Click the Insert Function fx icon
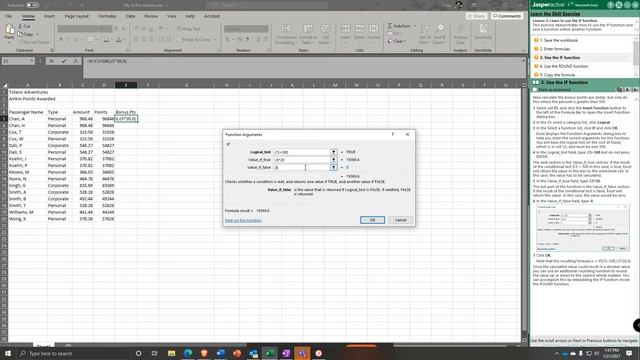This screenshot has width=640, height=360. 75,61
